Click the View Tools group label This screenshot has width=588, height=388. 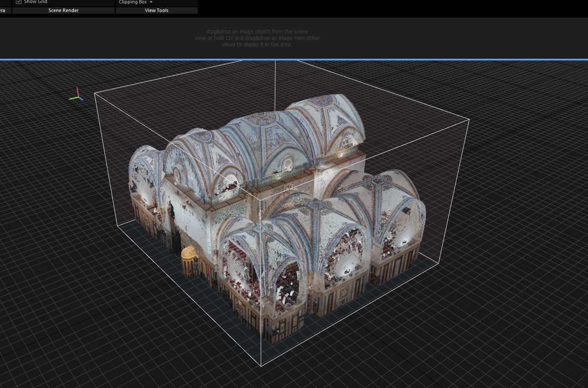[x=157, y=10]
